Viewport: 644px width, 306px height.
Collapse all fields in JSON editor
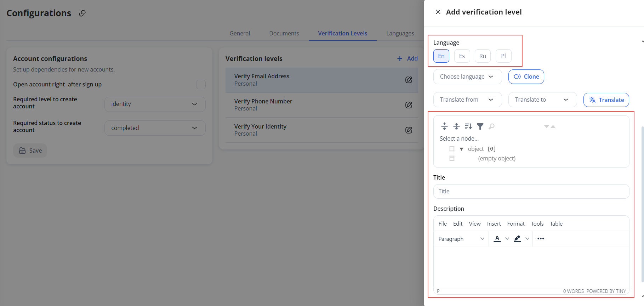[456, 126]
